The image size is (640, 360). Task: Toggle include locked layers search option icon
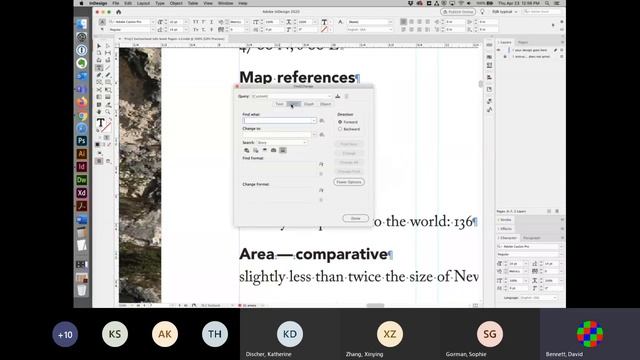[247, 151]
